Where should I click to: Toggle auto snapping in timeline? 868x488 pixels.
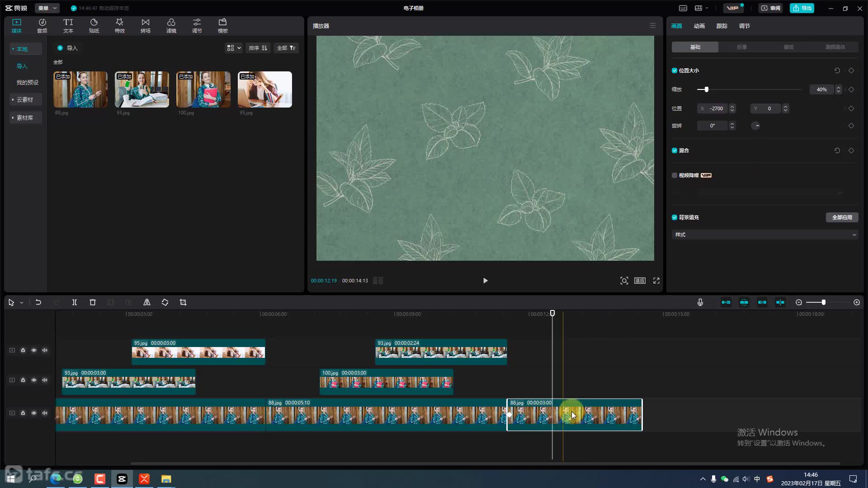(744, 302)
